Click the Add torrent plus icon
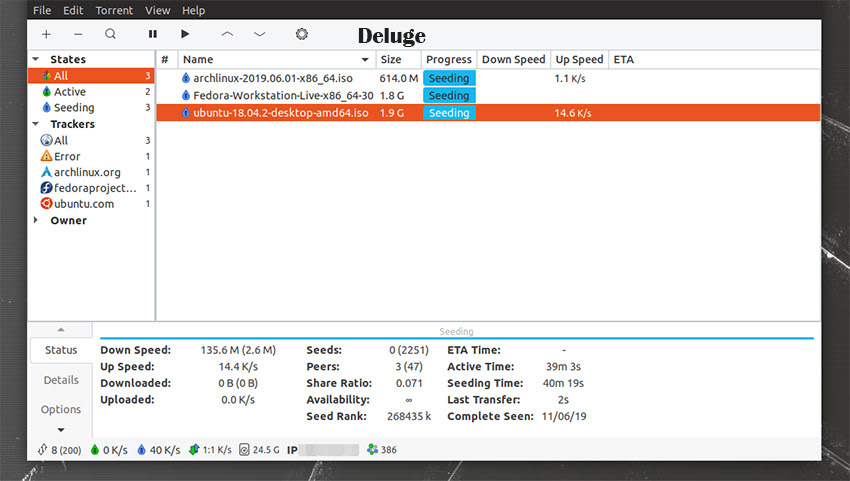The height and width of the screenshot is (481, 850). click(47, 34)
